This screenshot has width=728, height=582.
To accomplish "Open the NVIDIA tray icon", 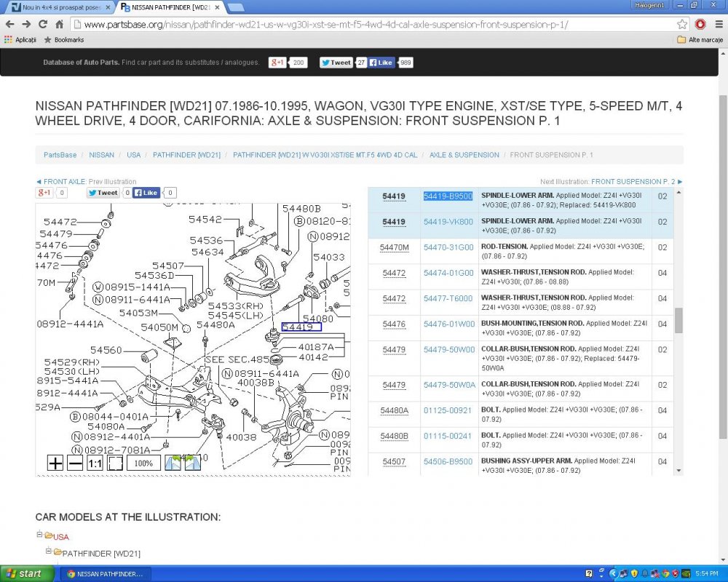I will coord(686,574).
